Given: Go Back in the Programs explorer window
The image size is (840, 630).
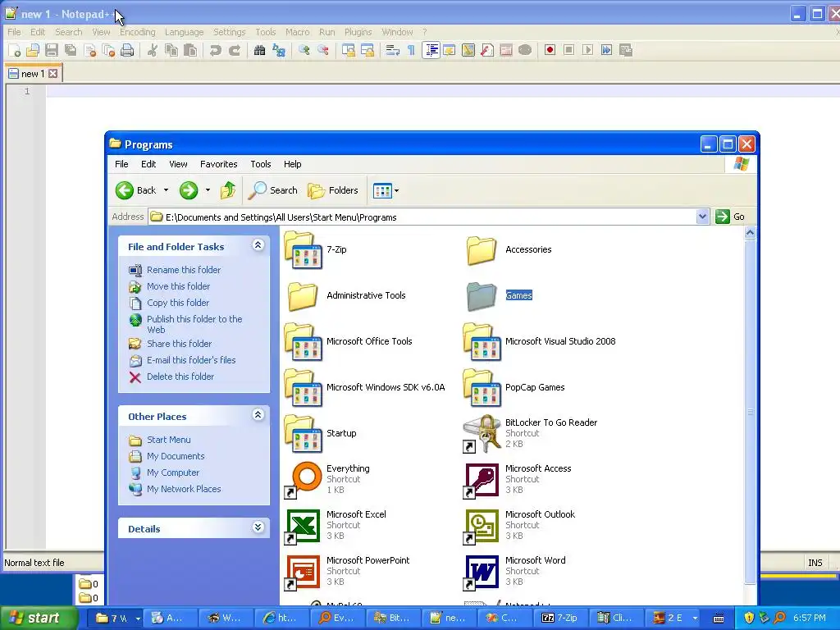Looking at the screenshot, I should pos(136,190).
